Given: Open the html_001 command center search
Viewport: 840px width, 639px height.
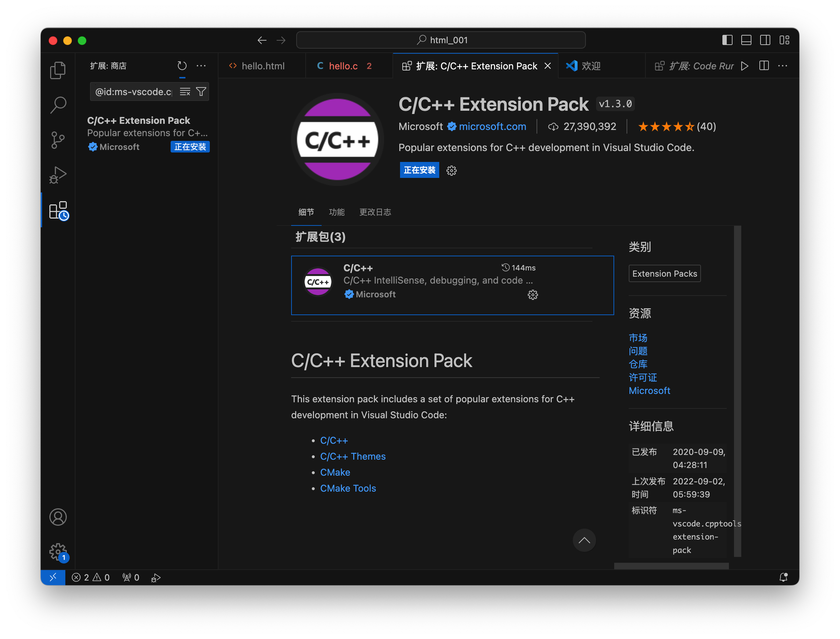Looking at the screenshot, I should point(440,40).
